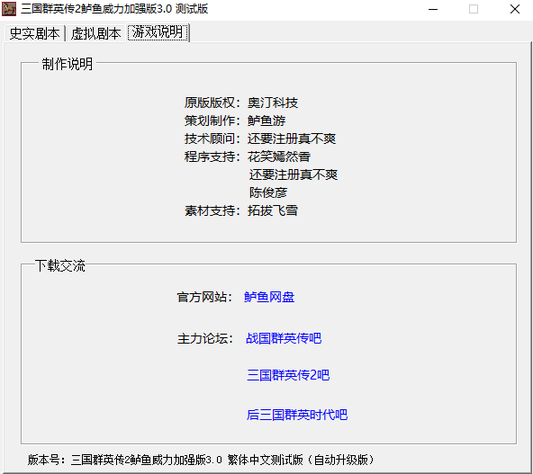The width and height of the screenshot is (533, 474).
Task: Click the 主力论坛 label
Action: tap(205, 338)
